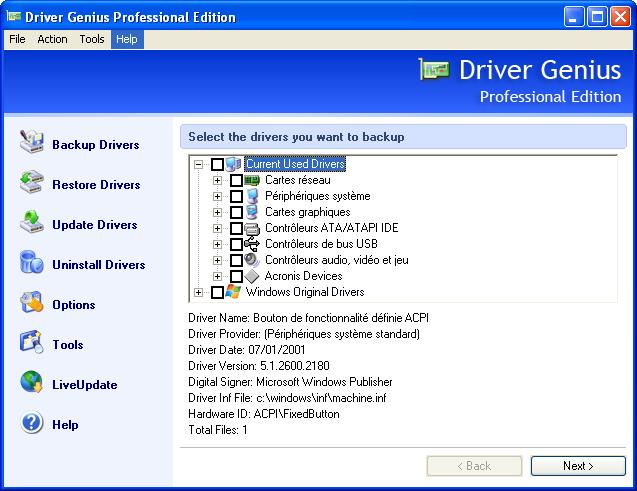637x491 pixels.
Task: Click the Update Drivers icon
Action: [32, 223]
